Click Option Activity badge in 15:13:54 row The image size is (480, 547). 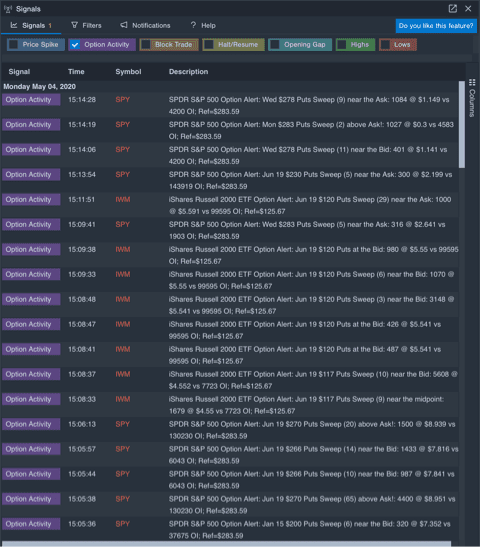coord(31,174)
